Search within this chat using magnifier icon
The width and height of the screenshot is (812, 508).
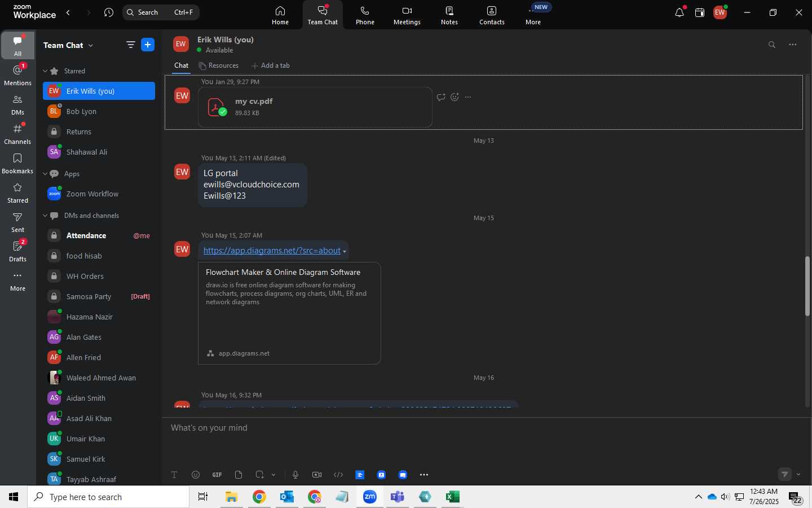(x=772, y=45)
